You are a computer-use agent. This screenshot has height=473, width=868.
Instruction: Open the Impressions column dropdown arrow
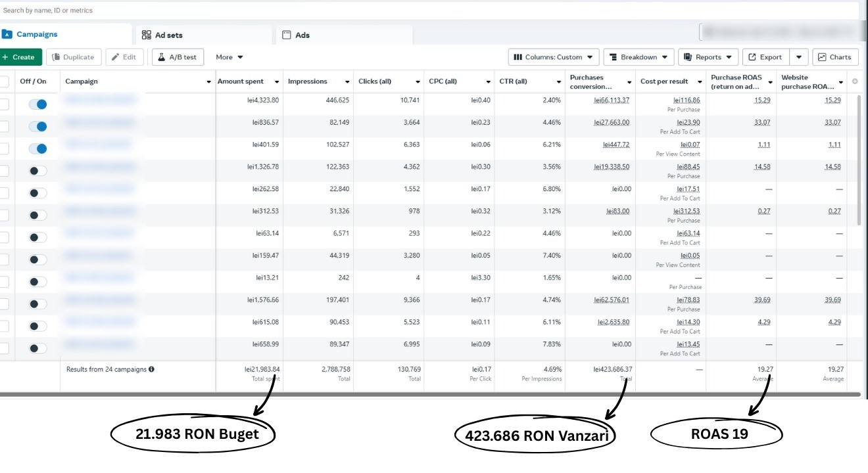click(x=347, y=82)
